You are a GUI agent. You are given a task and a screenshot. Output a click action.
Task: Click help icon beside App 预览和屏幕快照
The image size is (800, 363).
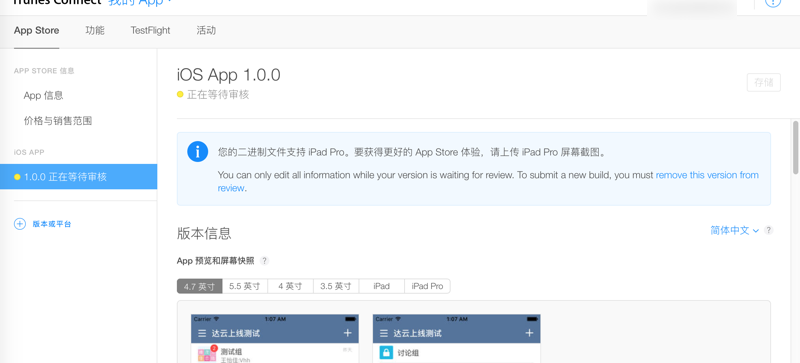tap(264, 261)
